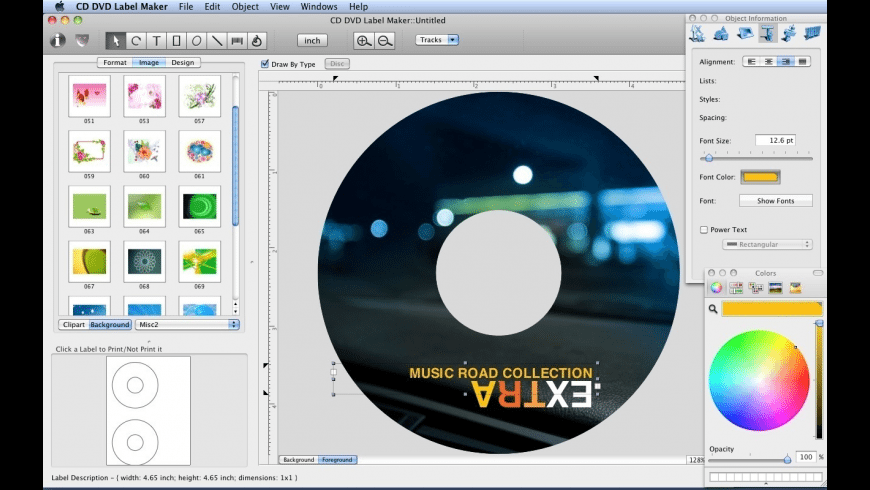Click the zoom in magnifier

click(364, 41)
